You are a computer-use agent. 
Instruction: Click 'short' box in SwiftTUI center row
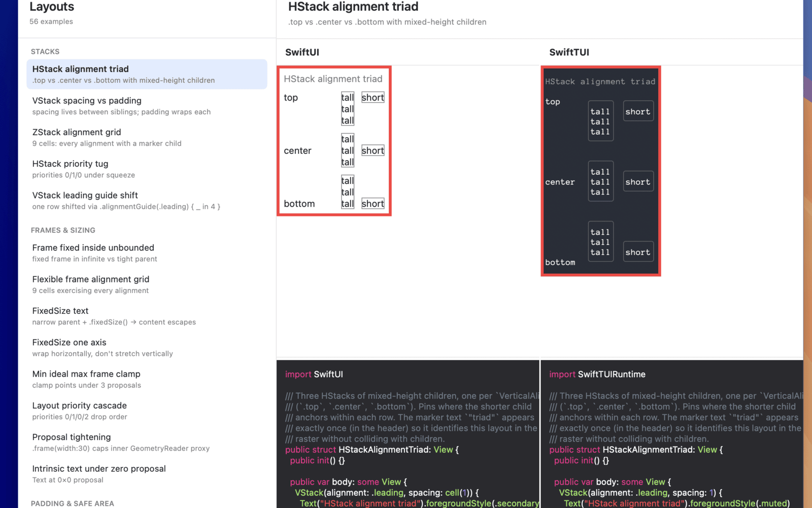tap(638, 182)
